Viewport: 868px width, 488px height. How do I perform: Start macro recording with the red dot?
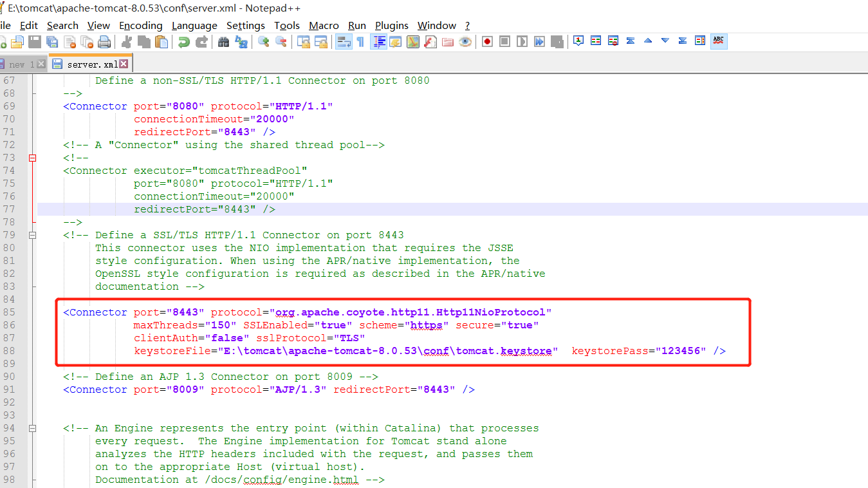pos(487,42)
